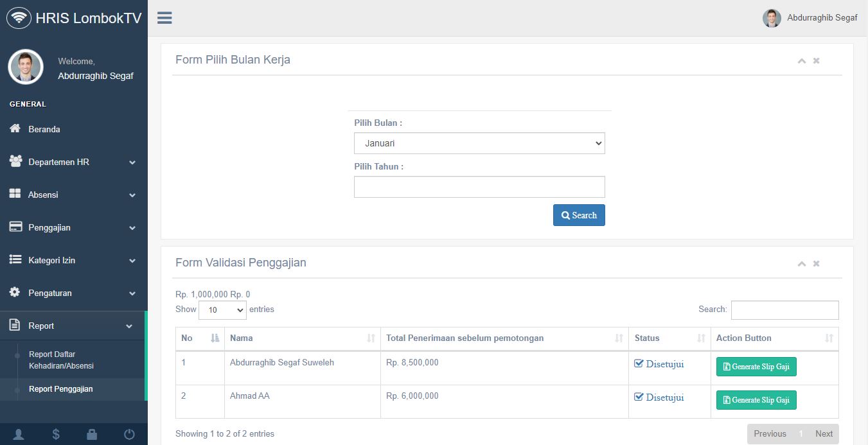868x445 pixels.
Task: Generate Slip Gaji for Ahmad AA
Action: (x=756, y=400)
